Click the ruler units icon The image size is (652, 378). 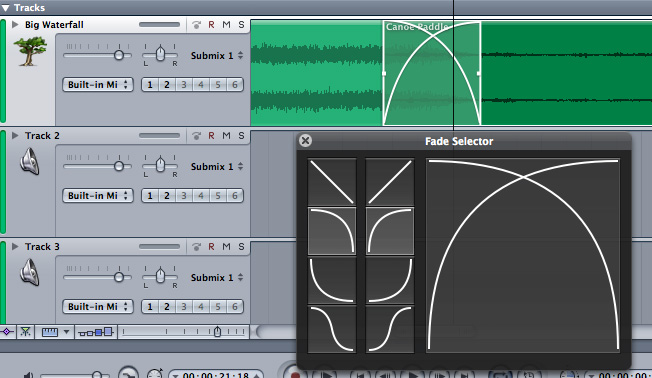pos(49,332)
